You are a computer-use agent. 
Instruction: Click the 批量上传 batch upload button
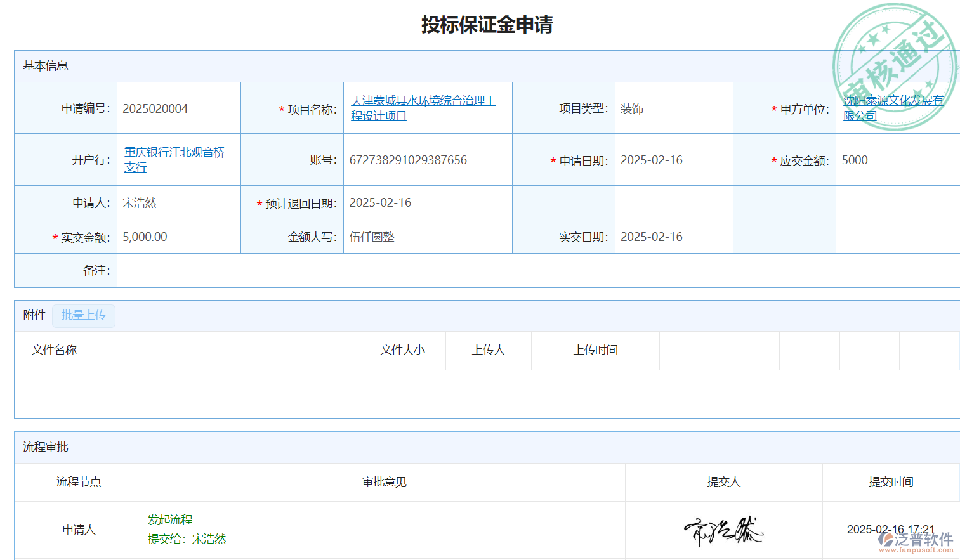(84, 315)
